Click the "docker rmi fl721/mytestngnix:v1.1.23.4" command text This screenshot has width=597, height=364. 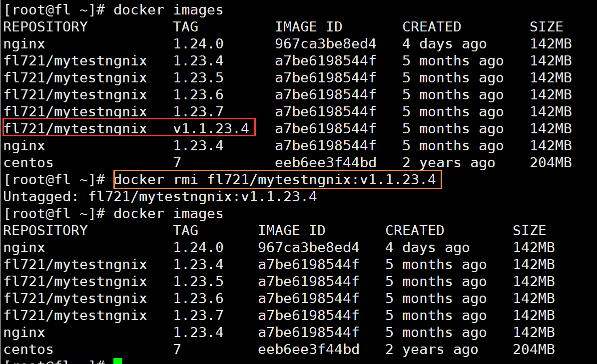[x=275, y=180]
